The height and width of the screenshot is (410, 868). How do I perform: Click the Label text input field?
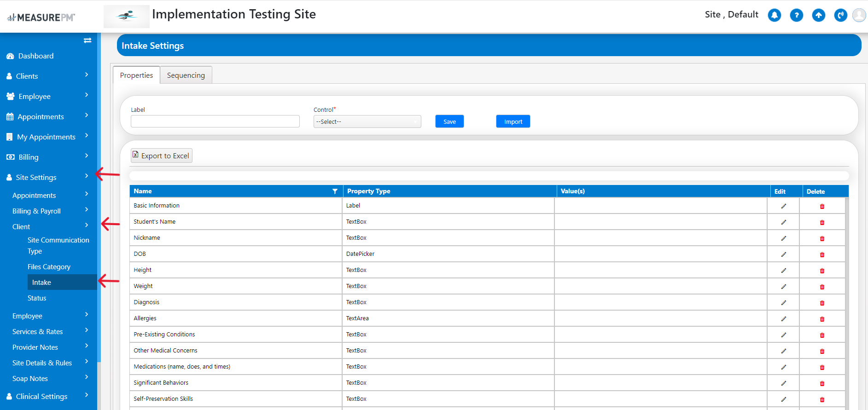point(215,121)
